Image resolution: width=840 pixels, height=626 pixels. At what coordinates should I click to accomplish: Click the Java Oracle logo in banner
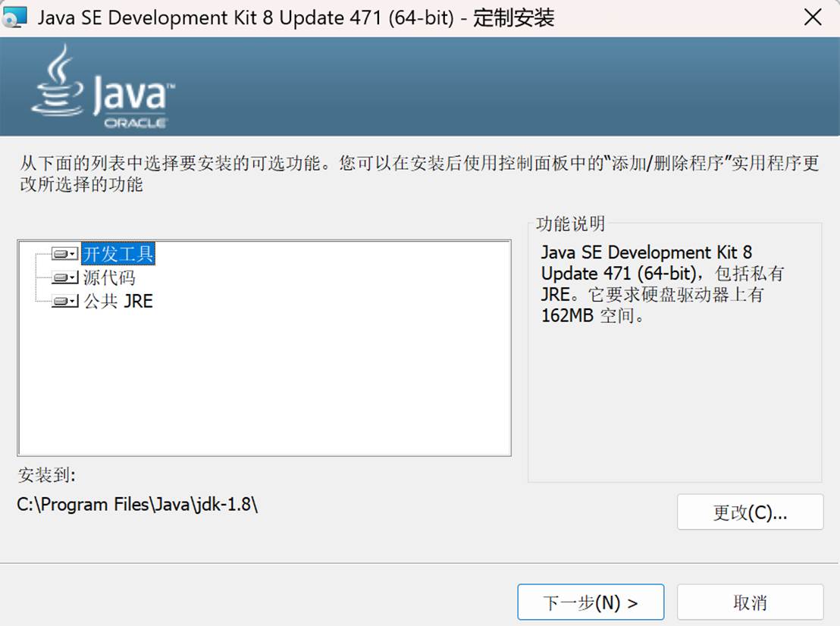click(x=103, y=86)
